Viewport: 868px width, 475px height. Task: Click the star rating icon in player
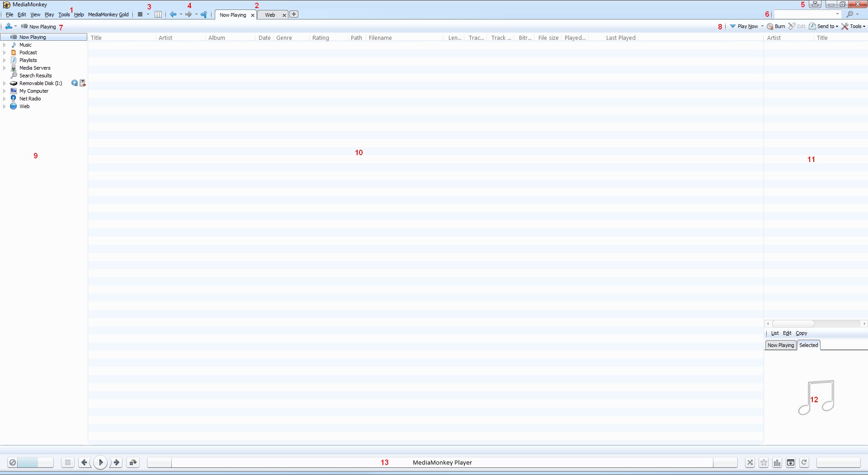coord(764,462)
